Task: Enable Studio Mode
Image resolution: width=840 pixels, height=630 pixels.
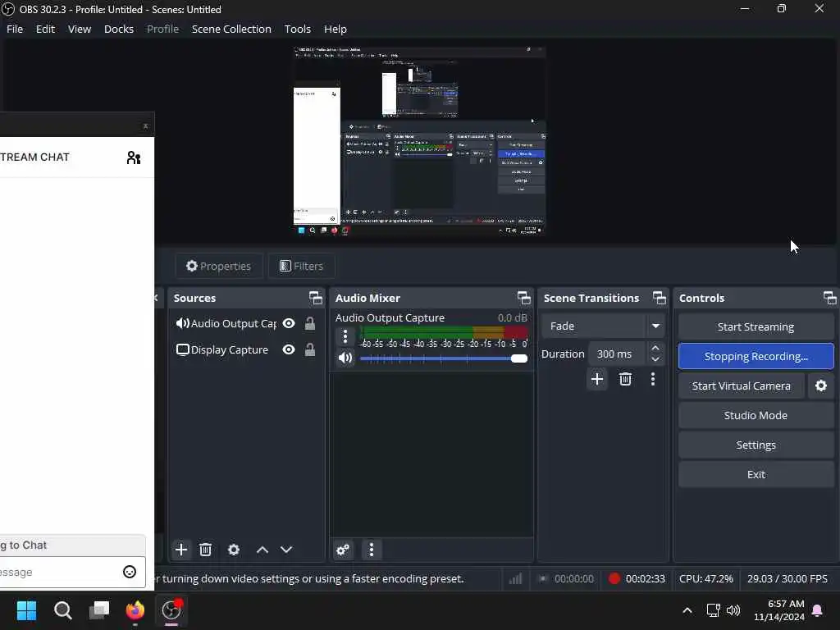Action: coord(756,415)
